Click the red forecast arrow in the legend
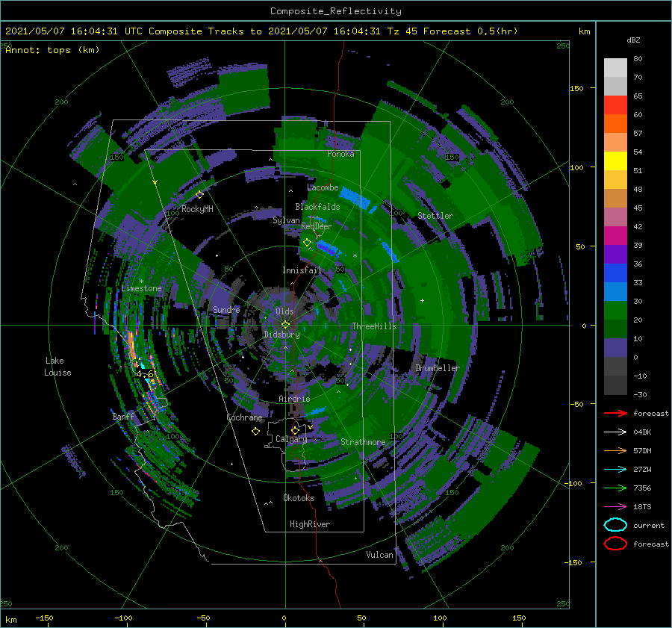This screenshot has width=672, height=628. pos(615,413)
